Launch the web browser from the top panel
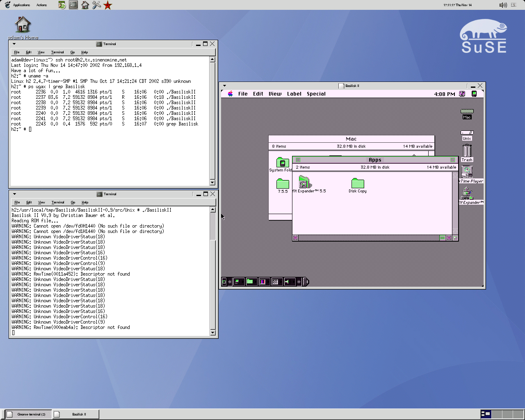 (62, 5)
